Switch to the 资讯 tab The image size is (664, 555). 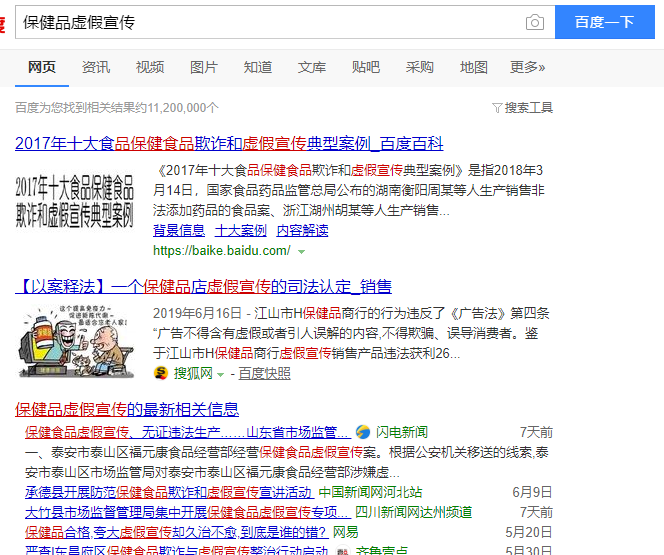pyautogui.click(x=96, y=67)
